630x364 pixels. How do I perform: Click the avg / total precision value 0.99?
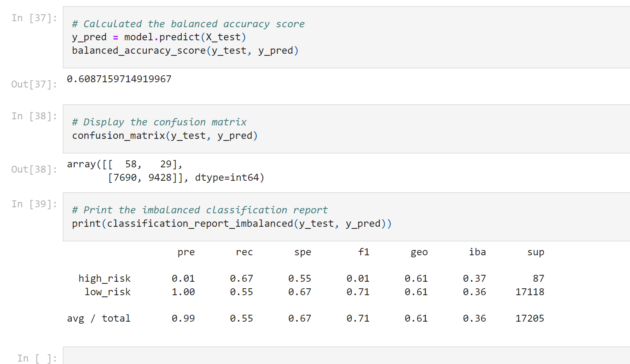tap(183, 318)
